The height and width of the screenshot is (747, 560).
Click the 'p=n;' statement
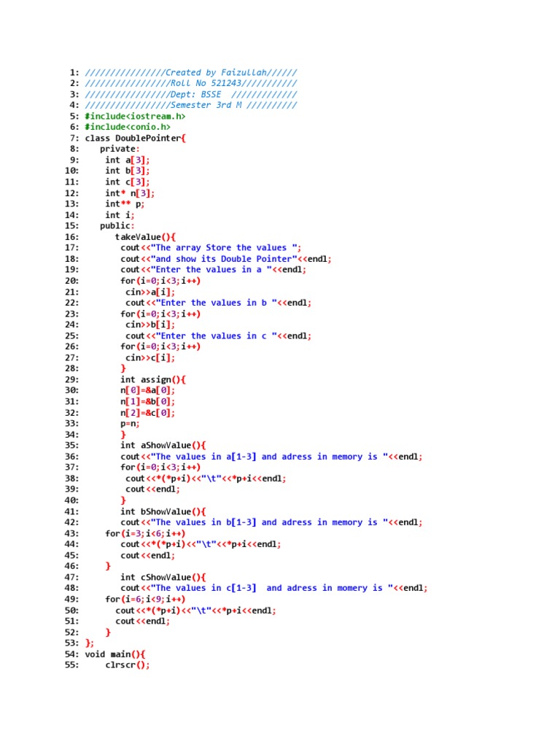click(x=130, y=424)
